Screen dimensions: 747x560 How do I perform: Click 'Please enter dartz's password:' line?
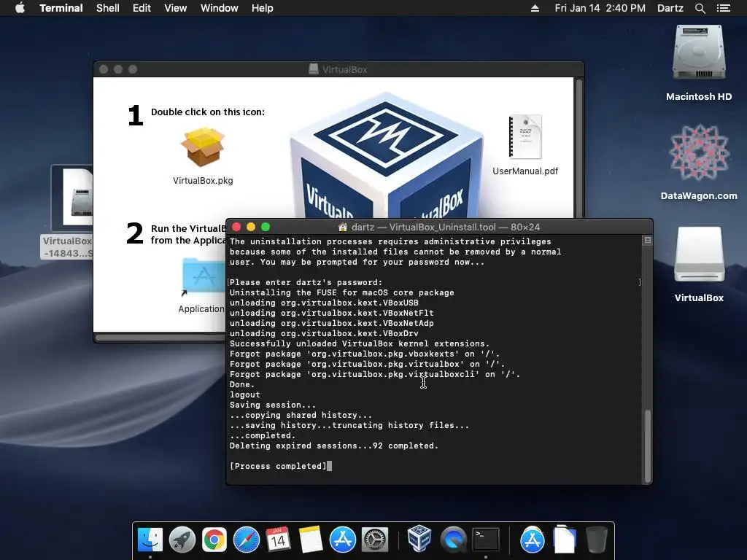click(x=306, y=282)
